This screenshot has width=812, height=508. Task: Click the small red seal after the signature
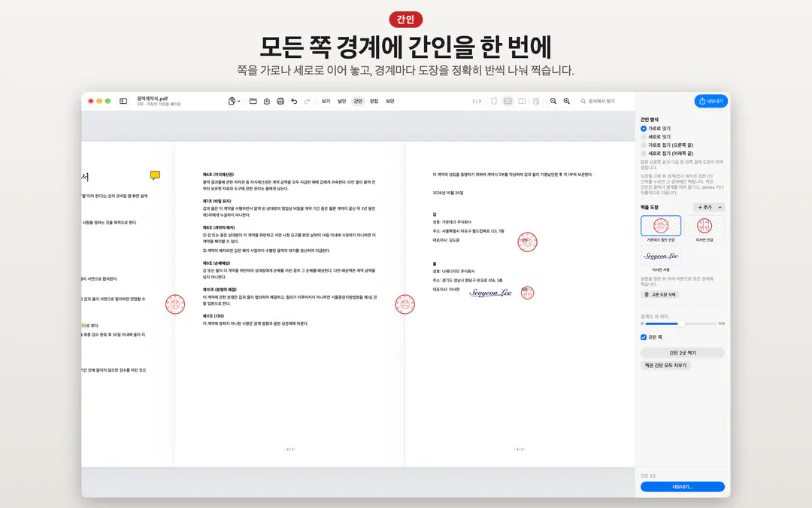[527, 293]
